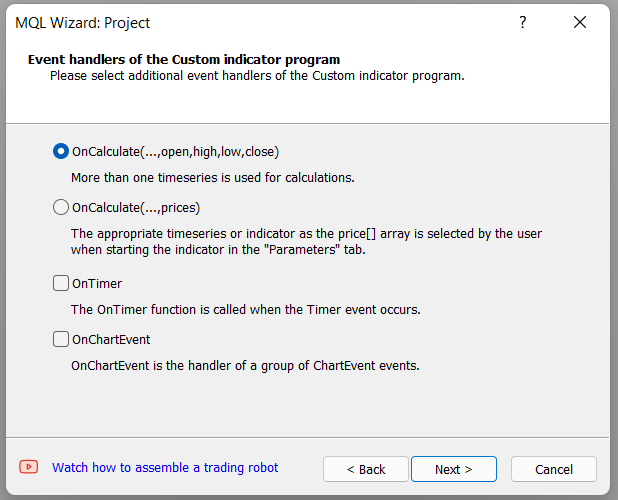Click the OnTimer label text
The image size is (618, 500).
[x=97, y=284]
